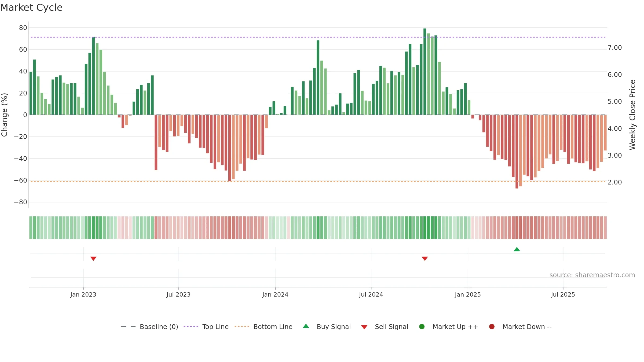Click the Change (%) axis title
Image resolution: width=644 pixels, height=362 pixels.
pyautogui.click(x=4, y=115)
